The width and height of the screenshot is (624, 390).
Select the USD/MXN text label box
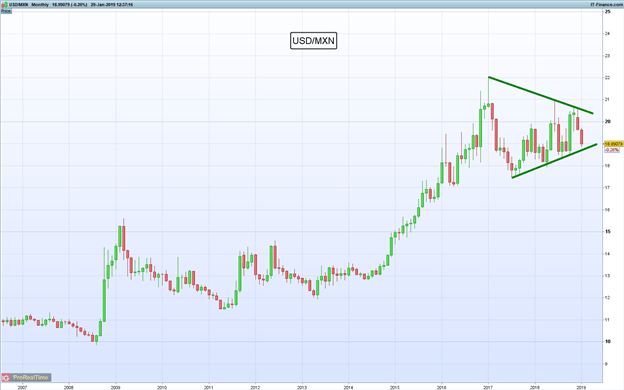pos(313,41)
